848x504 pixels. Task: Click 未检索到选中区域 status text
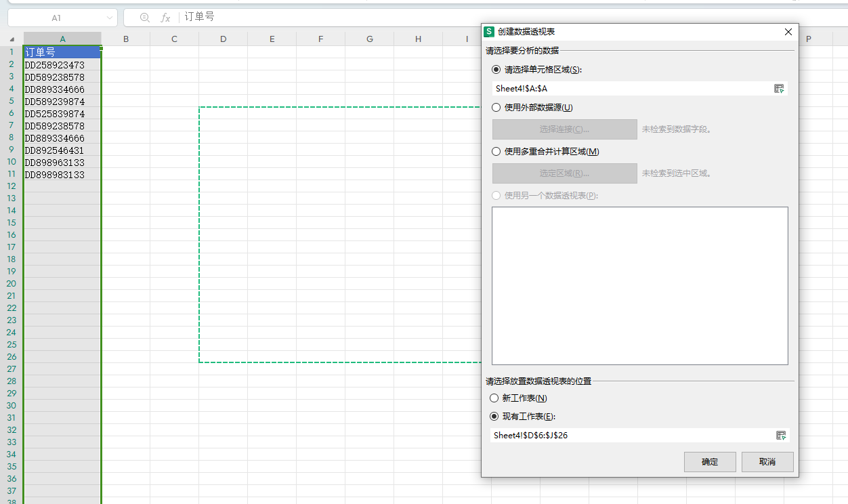click(677, 173)
